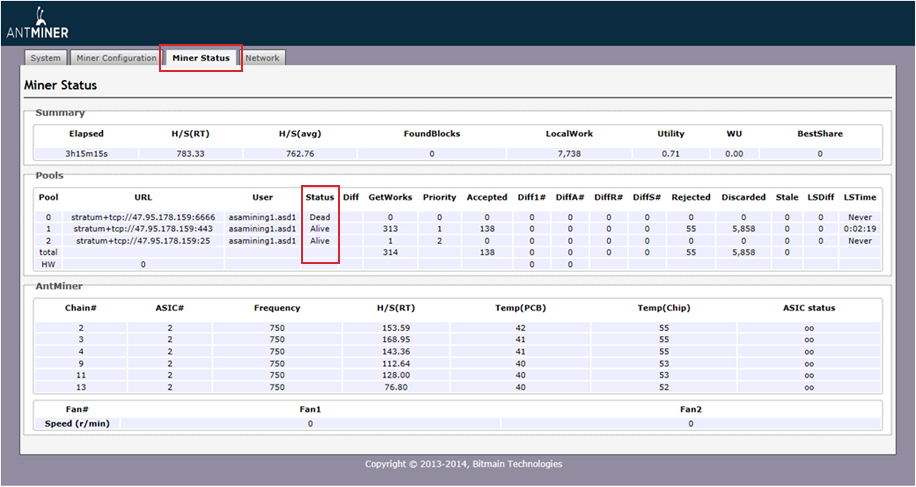
Task: Open the System tab
Action: pos(46,58)
